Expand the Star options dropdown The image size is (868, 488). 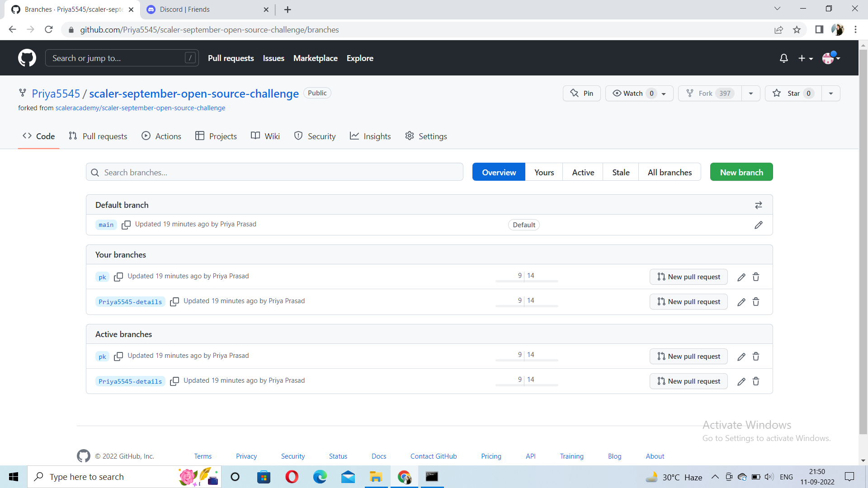[x=831, y=93]
